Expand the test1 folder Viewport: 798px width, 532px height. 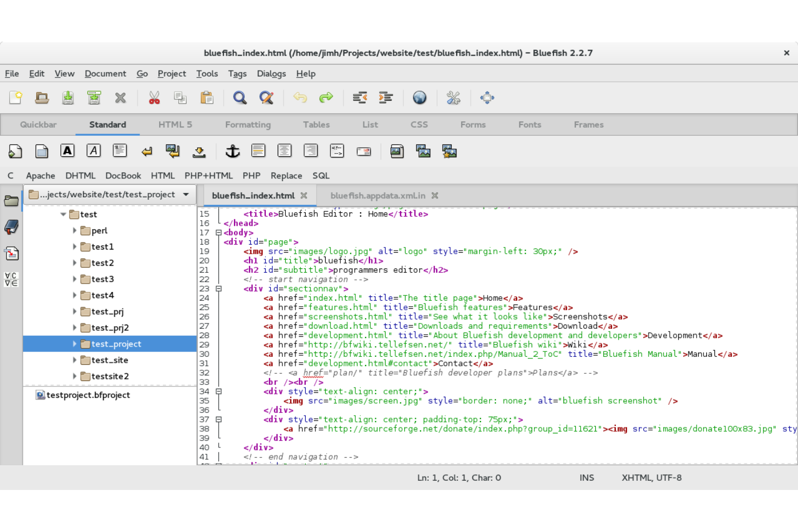click(x=74, y=247)
